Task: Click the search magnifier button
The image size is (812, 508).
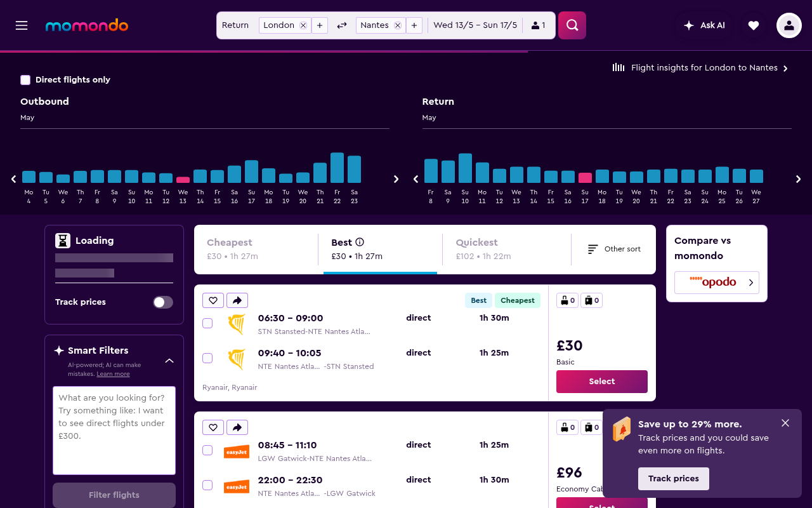Action: click(x=571, y=25)
